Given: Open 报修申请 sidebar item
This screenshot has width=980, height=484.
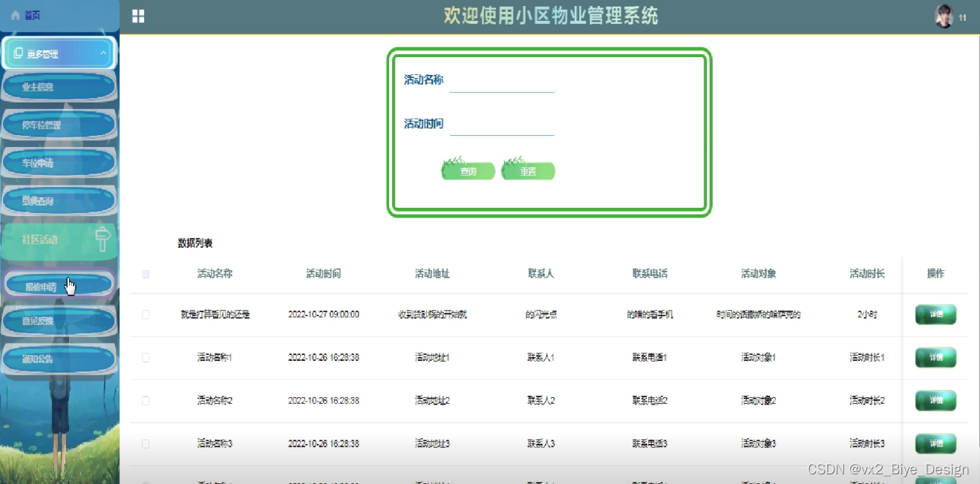Looking at the screenshot, I should click(x=59, y=286).
